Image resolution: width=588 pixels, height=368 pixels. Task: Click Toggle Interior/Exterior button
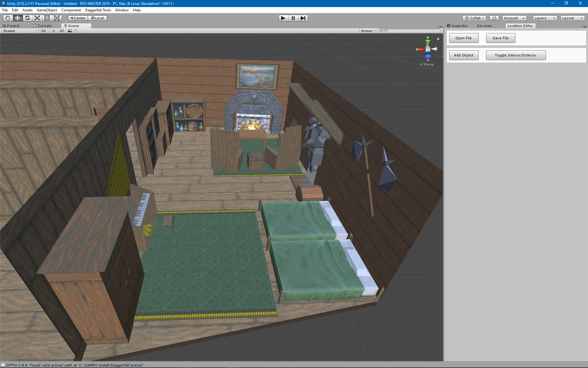point(516,55)
